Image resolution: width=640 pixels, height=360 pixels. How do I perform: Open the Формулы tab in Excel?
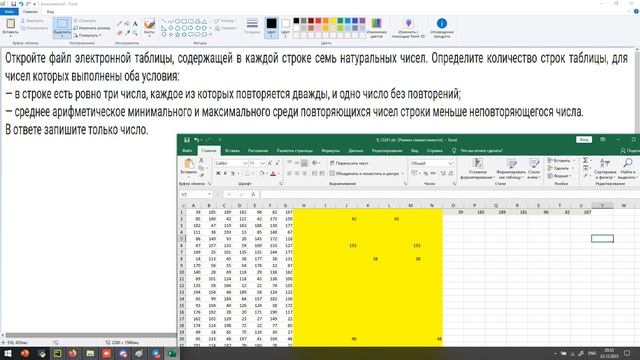330,151
